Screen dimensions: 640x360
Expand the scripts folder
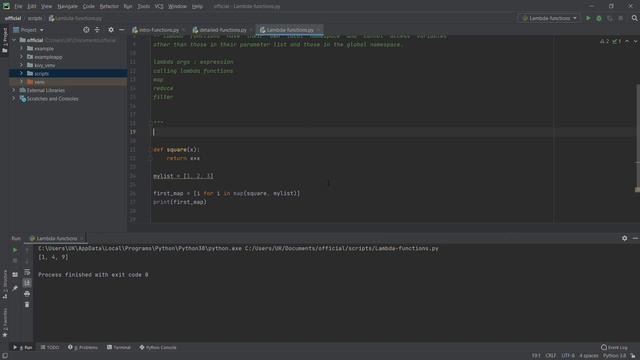[x=22, y=73]
